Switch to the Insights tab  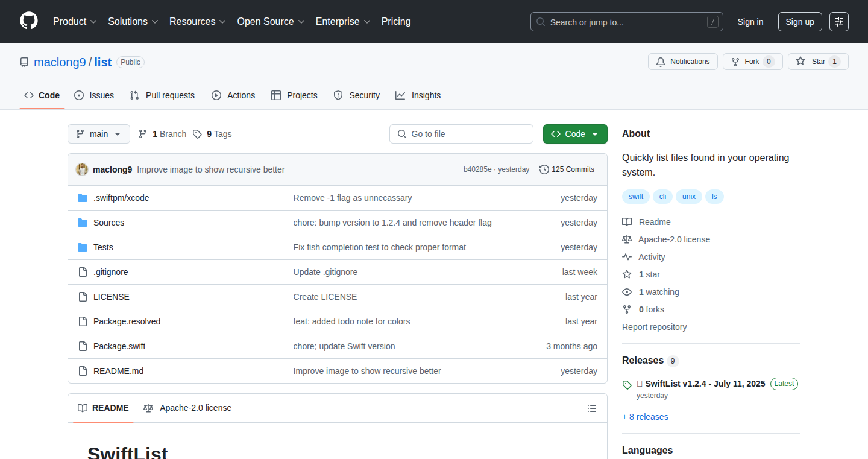tap(418, 95)
